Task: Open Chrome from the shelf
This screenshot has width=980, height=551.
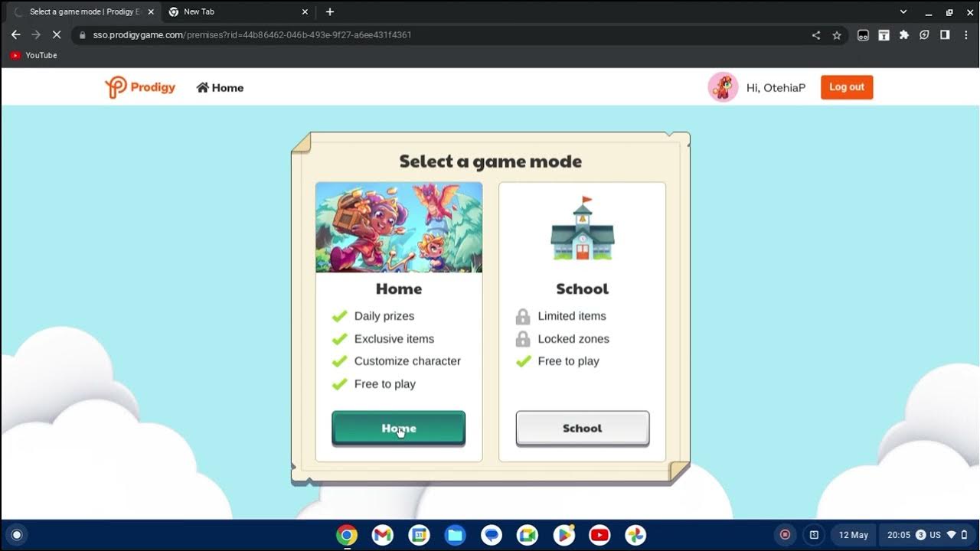Action: pyautogui.click(x=347, y=535)
